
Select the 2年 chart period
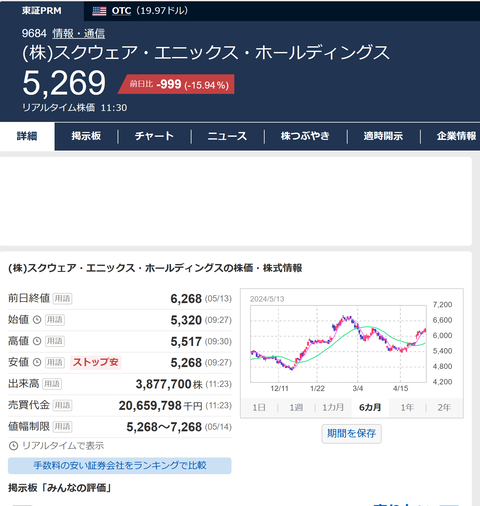444,407
